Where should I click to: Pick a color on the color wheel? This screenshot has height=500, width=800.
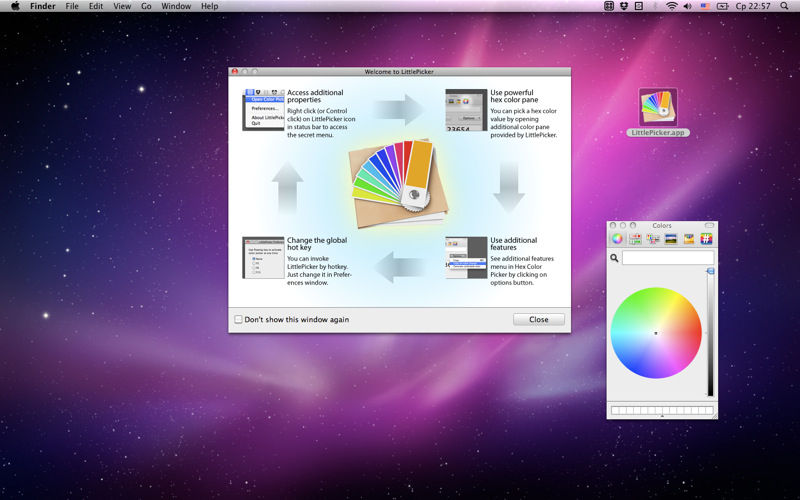(x=656, y=333)
